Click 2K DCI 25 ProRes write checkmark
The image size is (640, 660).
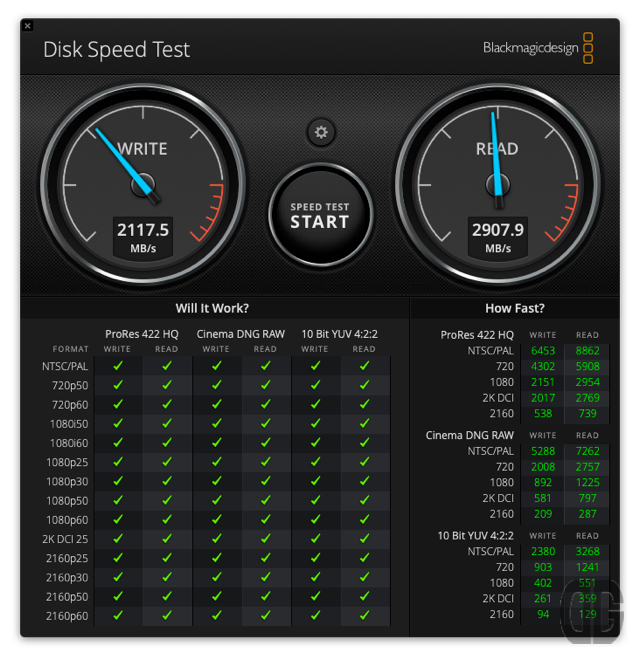point(118,538)
